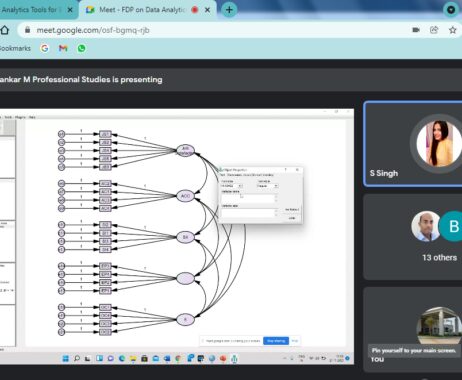The image size is (462, 380).
Task: Bookmark this page with the star icon
Action: coord(452,30)
